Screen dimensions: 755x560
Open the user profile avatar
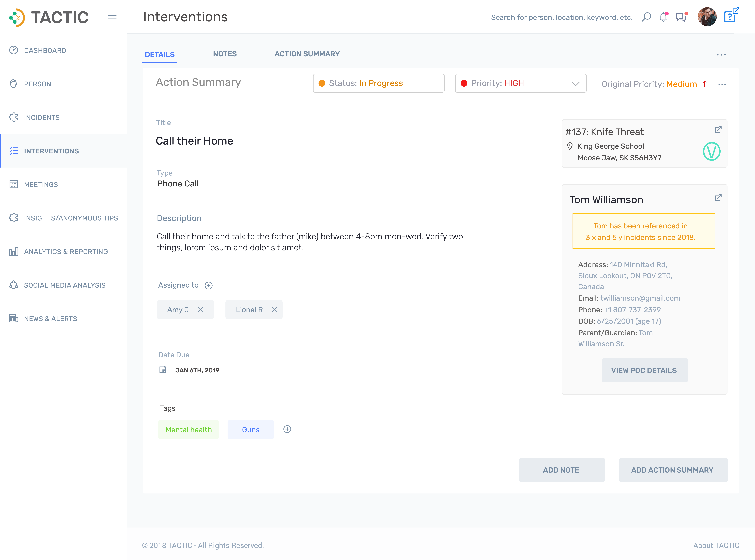click(x=707, y=17)
